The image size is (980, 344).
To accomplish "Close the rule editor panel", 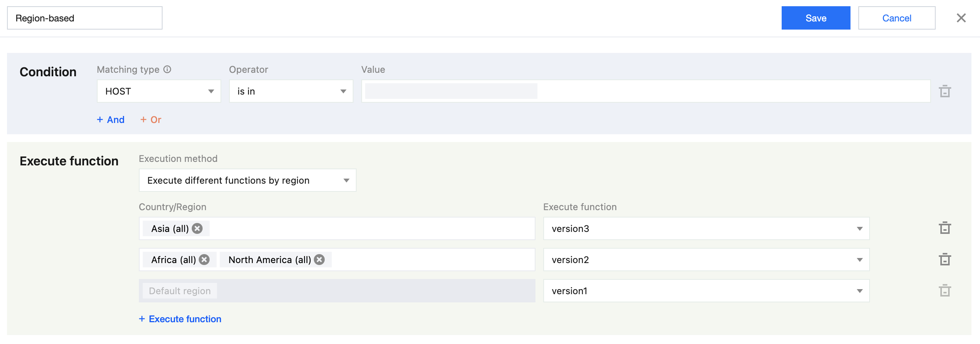I will (961, 18).
